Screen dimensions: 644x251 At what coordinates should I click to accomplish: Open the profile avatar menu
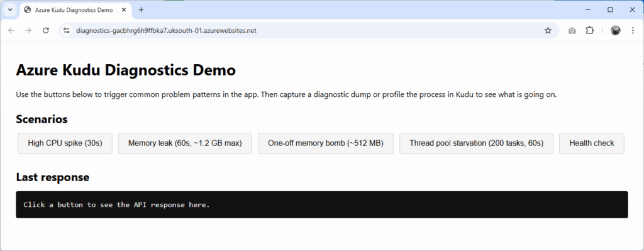[615, 30]
